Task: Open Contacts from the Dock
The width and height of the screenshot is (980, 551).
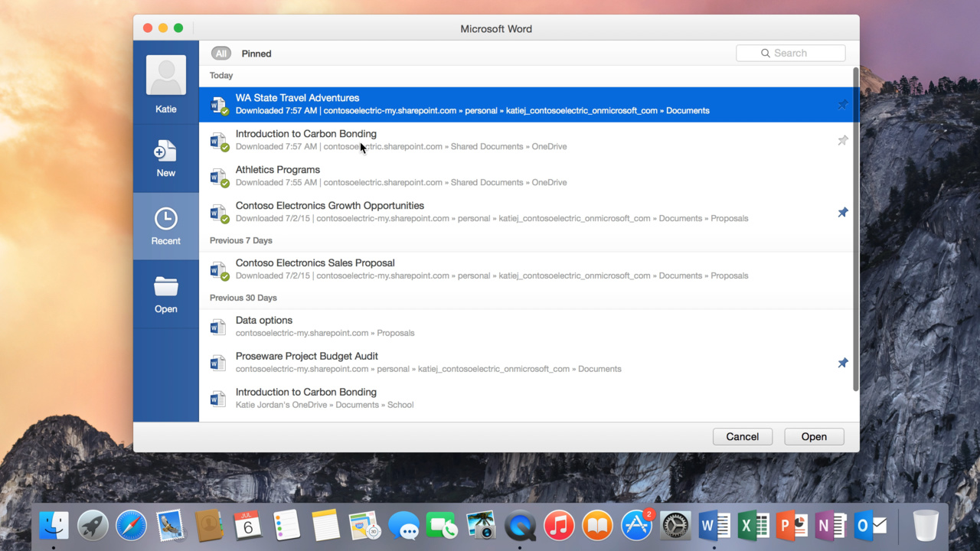Action: 209,526
